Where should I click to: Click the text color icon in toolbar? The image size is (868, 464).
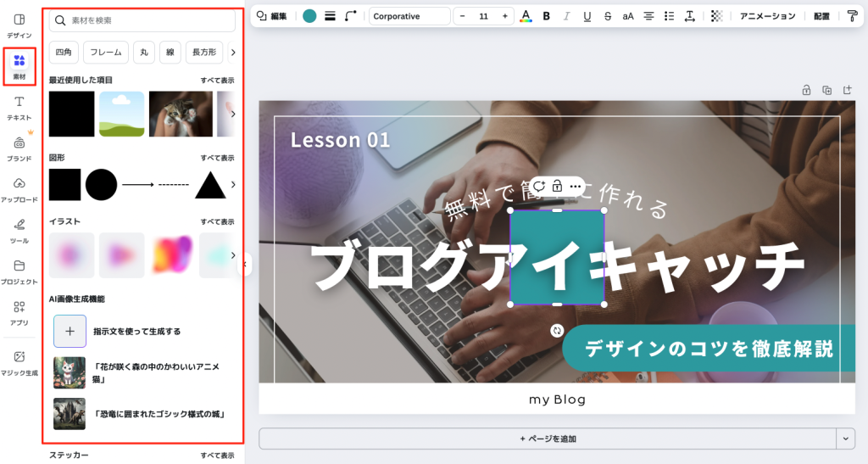(x=526, y=16)
